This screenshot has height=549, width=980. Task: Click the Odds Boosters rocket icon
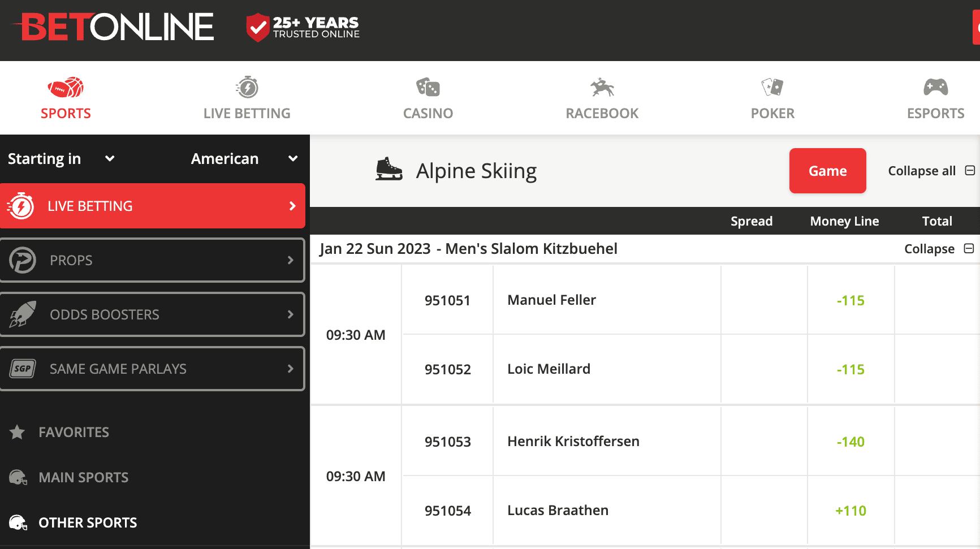(x=23, y=314)
